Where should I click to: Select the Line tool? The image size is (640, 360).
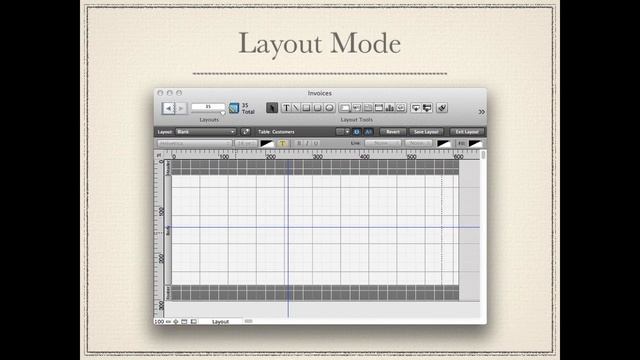(x=296, y=108)
